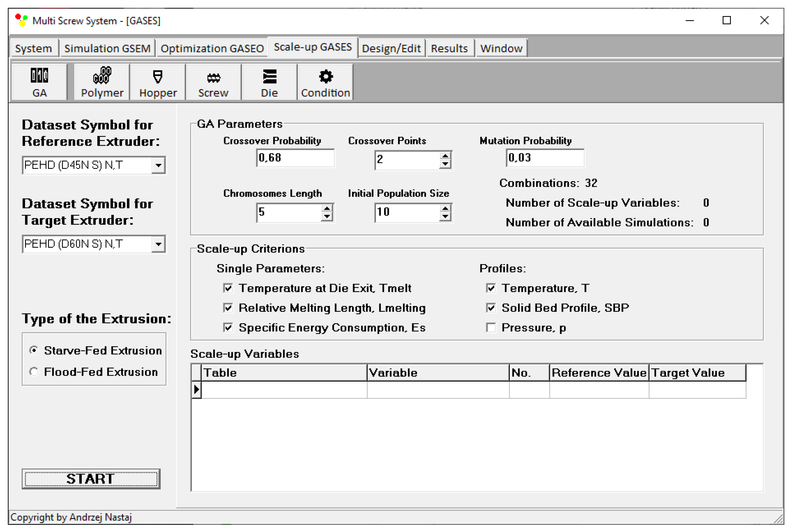Viewport: 792px width, 532px height.
Task: Uncheck Temperature at Die Exit, Tmelt
Action: click(x=228, y=288)
